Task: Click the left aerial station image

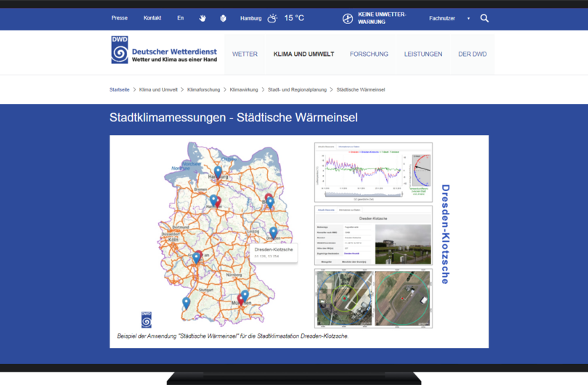Action: 345,299
